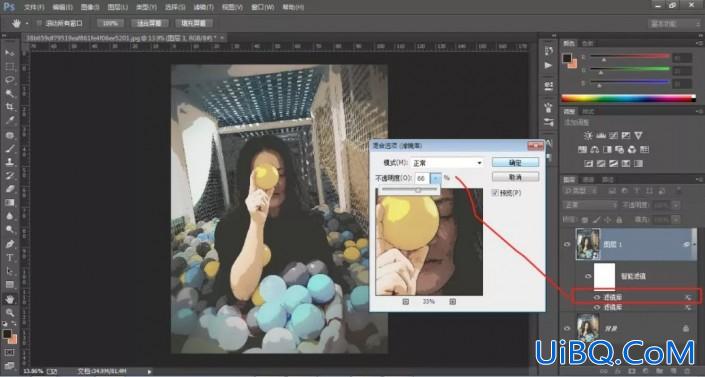Open workspace switcher dropdown
Screen dimensions: 705x377
[675, 23]
